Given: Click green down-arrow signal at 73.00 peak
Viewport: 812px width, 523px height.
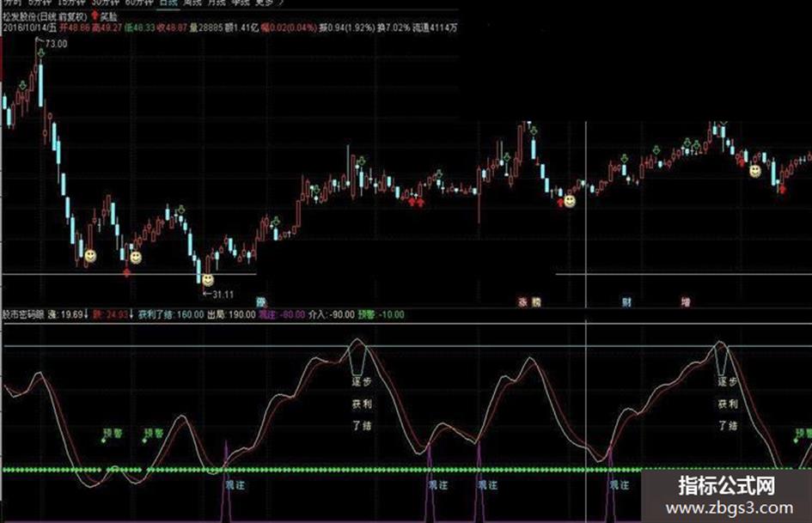Looking at the screenshot, I should [x=41, y=52].
